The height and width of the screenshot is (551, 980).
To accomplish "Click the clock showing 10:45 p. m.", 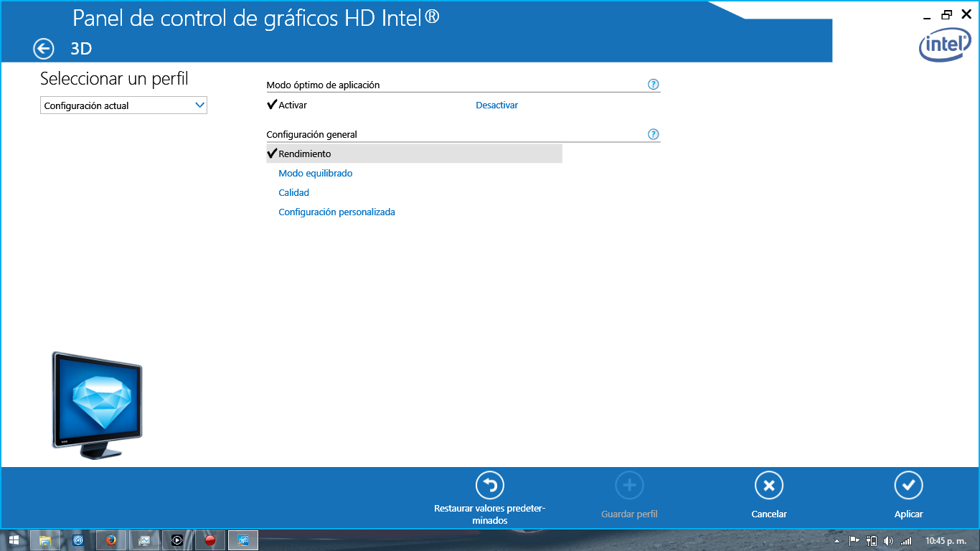I will point(946,541).
